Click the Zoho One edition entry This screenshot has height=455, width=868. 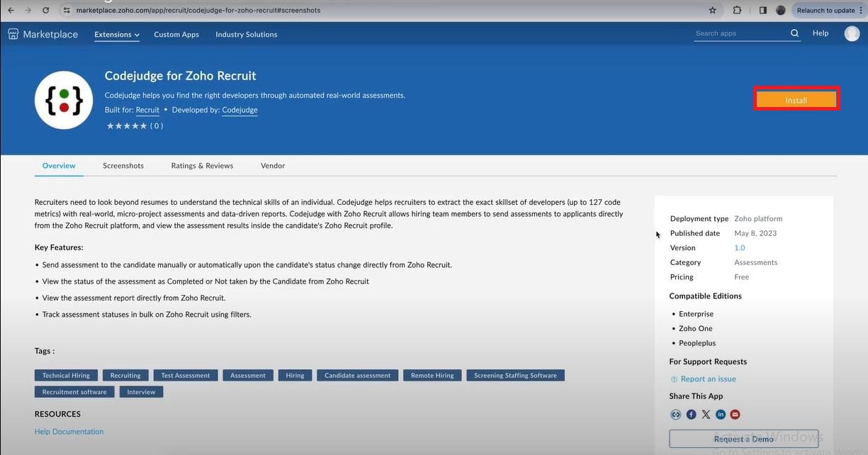tap(696, 329)
